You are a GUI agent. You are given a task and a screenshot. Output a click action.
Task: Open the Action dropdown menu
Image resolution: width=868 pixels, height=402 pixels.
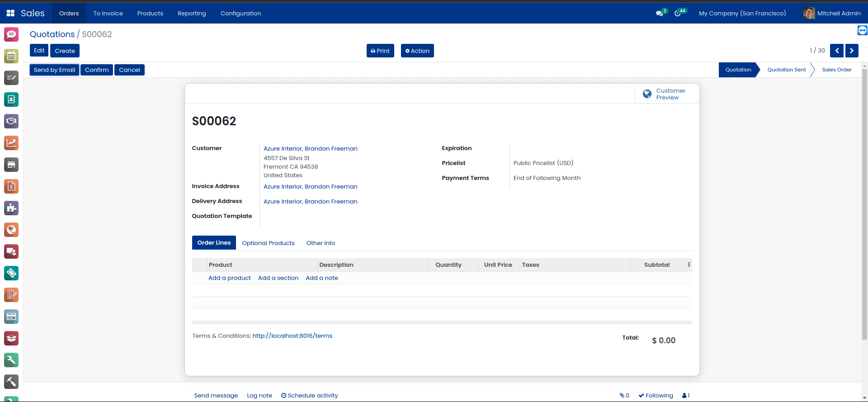[417, 51]
